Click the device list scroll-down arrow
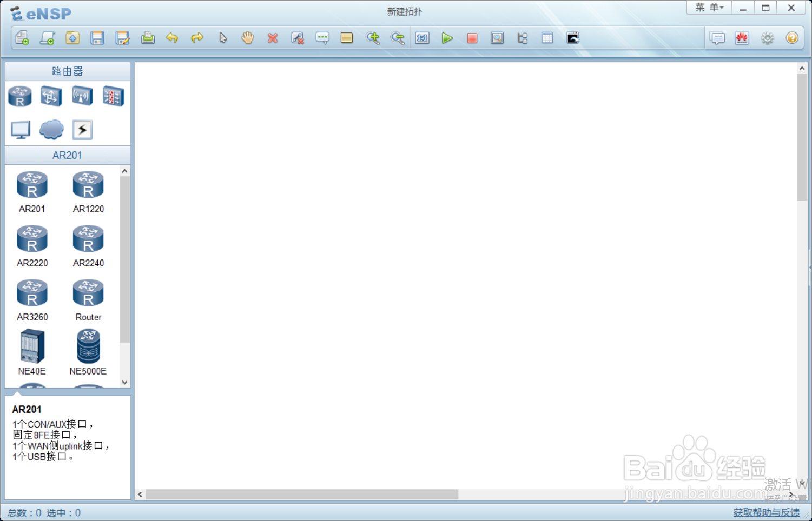The image size is (812, 521). click(x=125, y=382)
